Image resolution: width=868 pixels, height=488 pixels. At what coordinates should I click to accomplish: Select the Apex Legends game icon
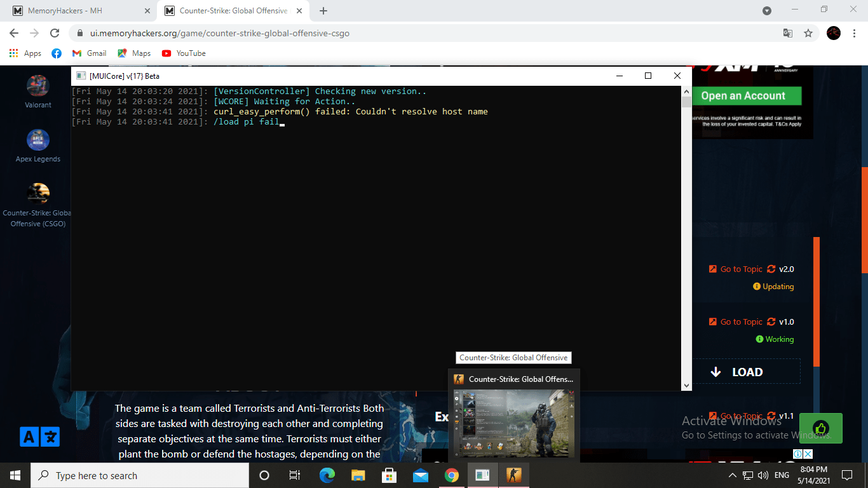pyautogui.click(x=38, y=140)
